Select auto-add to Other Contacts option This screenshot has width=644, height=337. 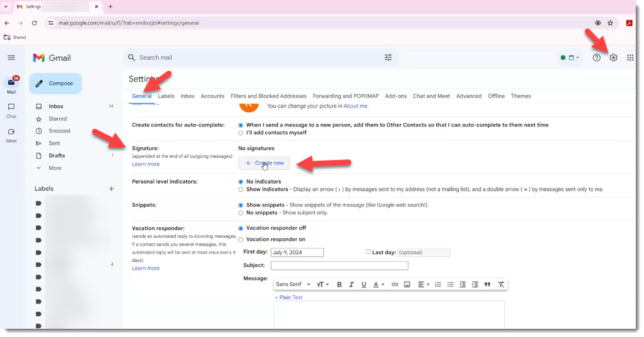click(x=241, y=125)
